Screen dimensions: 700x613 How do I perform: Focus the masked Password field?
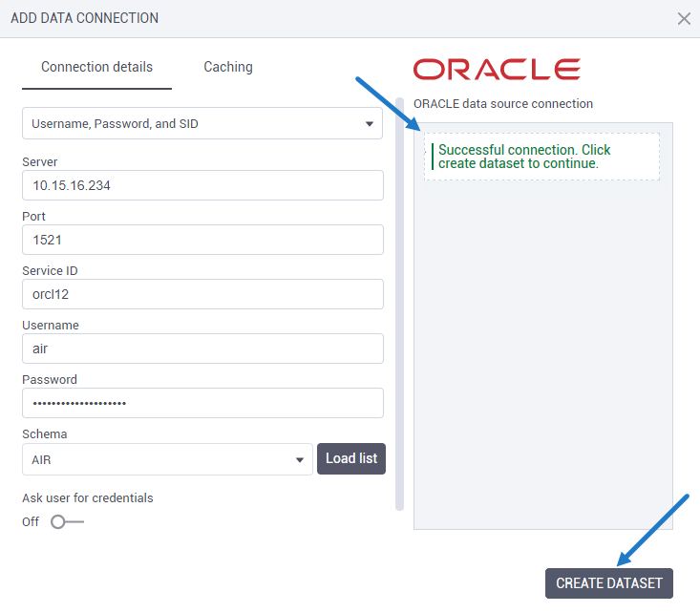click(202, 403)
